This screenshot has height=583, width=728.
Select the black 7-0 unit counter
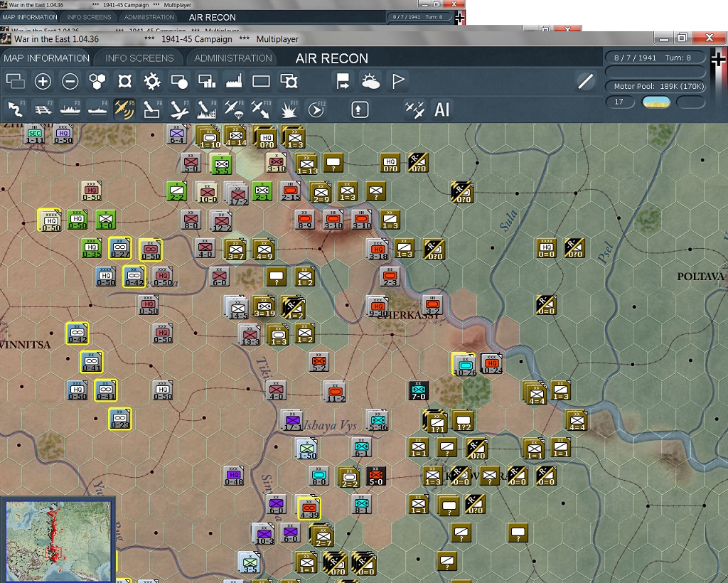[418, 390]
